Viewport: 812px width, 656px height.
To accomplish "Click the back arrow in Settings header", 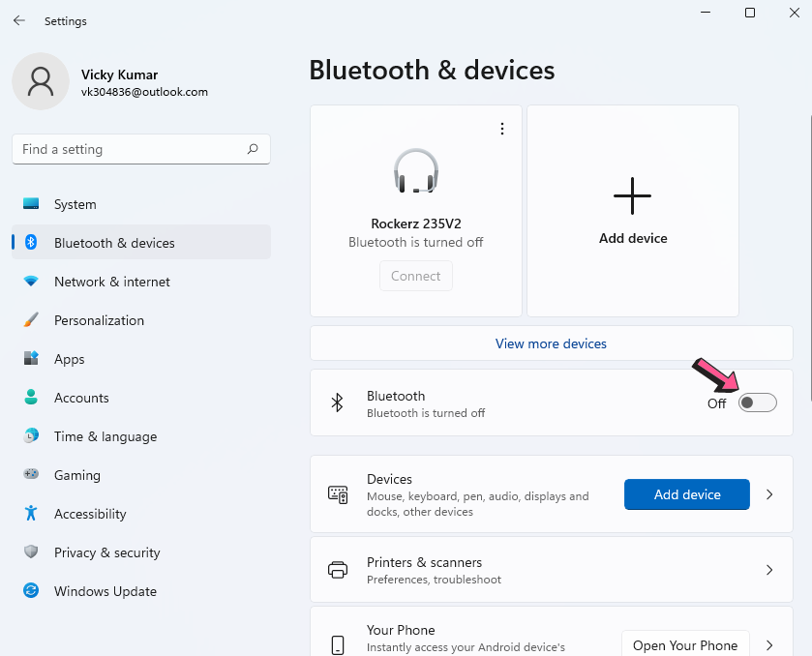I will tap(19, 20).
